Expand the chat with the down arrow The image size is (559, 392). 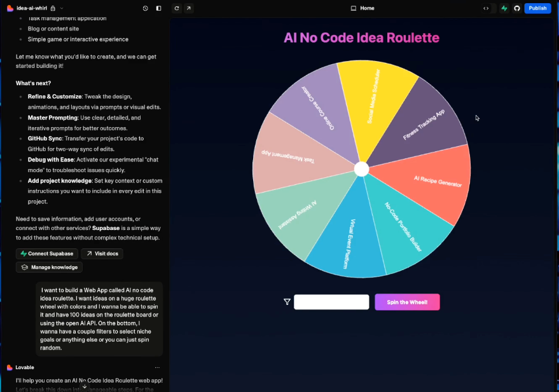click(84, 386)
